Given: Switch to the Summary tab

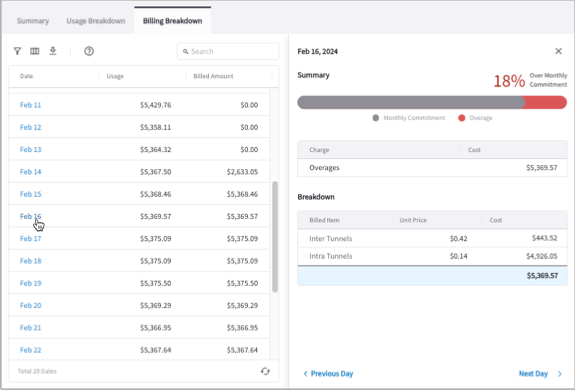Looking at the screenshot, I should tap(33, 21).
